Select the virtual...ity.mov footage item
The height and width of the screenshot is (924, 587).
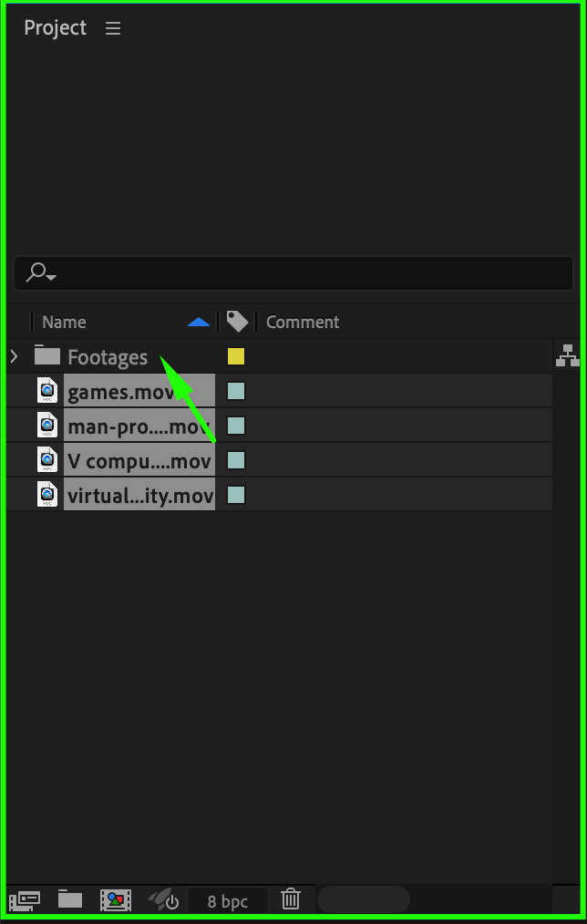point(139,496)
